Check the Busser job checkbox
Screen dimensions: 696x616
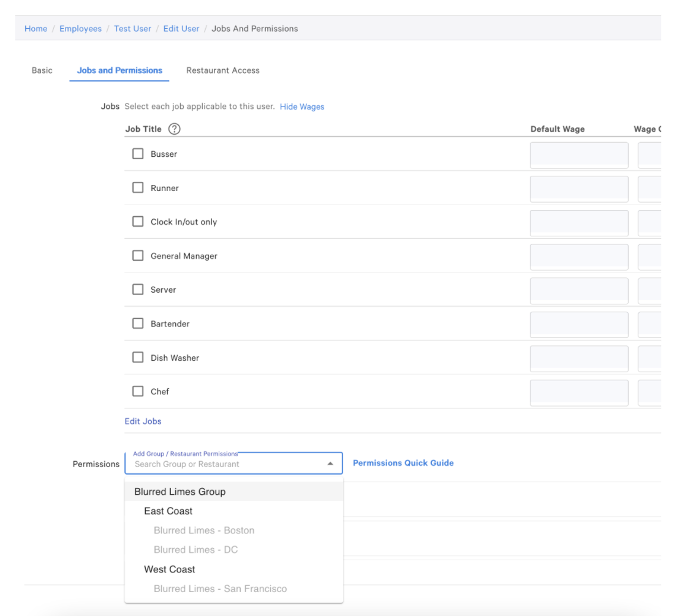[x=138, y=154]
